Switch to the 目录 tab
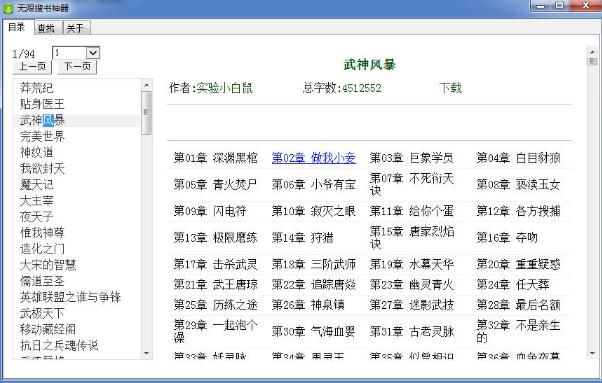Screen dimensions: 602x383 click(17, 27)
